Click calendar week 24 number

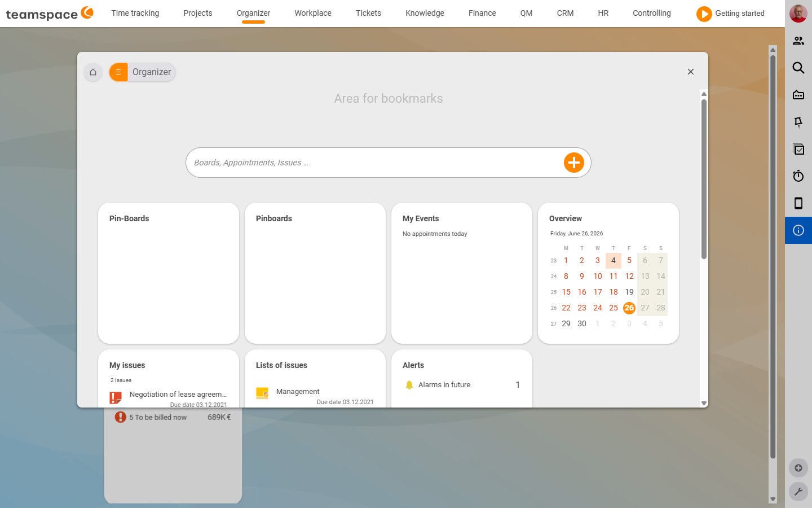tap(554, 277)
